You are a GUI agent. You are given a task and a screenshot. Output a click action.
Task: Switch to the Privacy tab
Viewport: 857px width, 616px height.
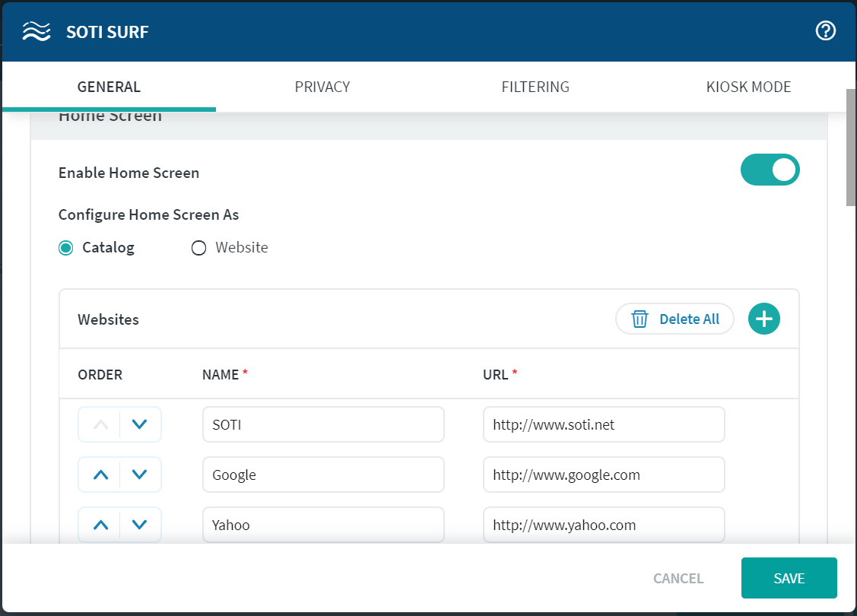(322, 87)
